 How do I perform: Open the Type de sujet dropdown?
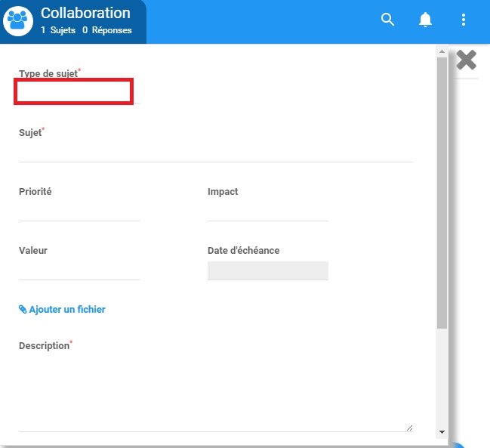tap(75, 92)
